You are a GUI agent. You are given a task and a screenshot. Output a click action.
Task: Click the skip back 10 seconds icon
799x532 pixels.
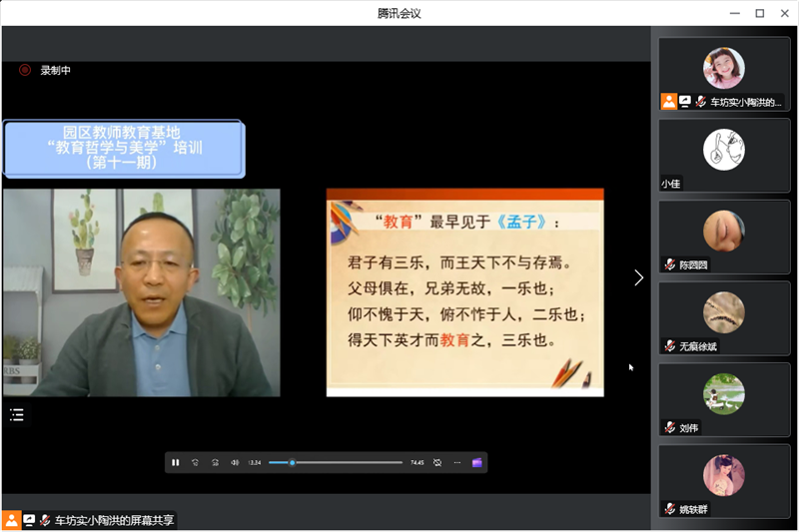pos(196,462)
